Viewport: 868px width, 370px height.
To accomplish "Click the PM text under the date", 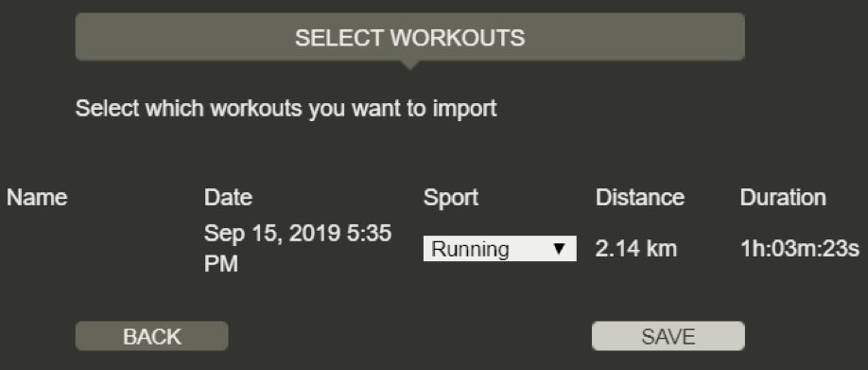I will tap(221, 264).
